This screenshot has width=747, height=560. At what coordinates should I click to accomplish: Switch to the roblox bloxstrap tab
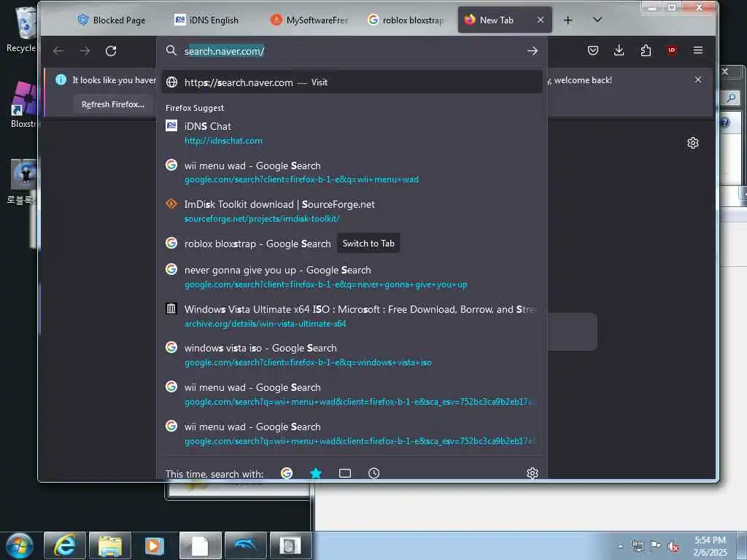pos(406,20)
